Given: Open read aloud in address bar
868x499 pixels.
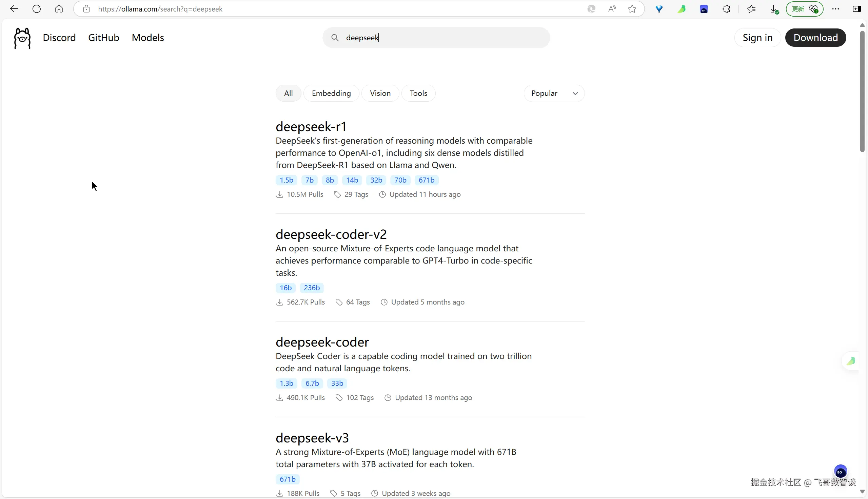Looking at the screenshot, I should [612, 9].
